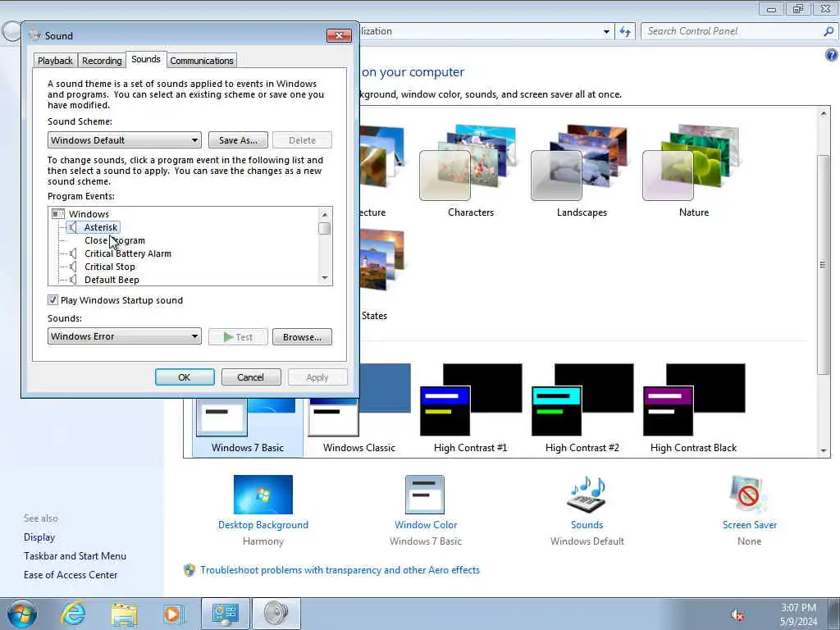This screenshot has height=630, width=840.
Task: Switch to the Sound taskbar button
Action: [x=276, y=614]
